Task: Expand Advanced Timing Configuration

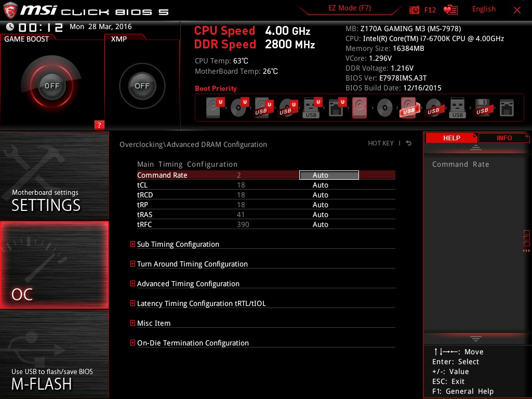Action: [188, 284]
